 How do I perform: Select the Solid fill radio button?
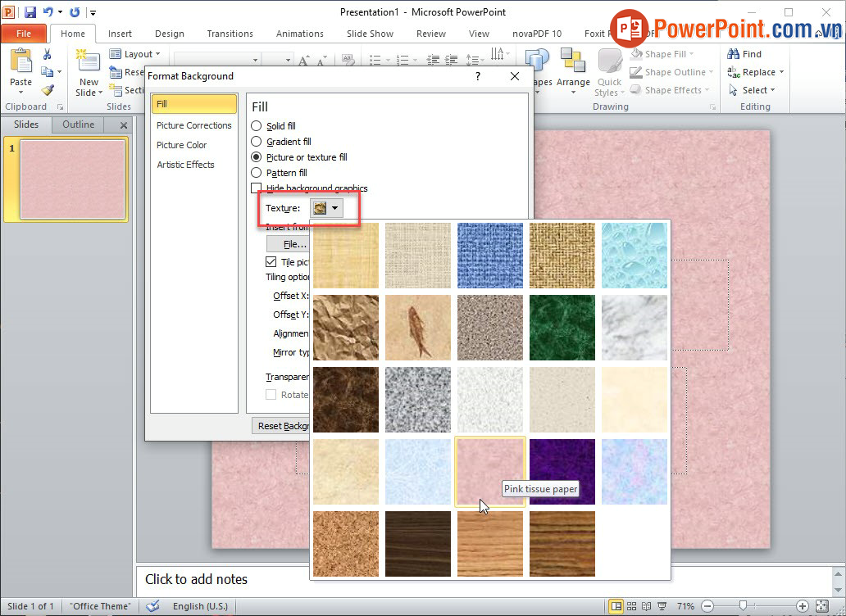(x=257, y=126)
